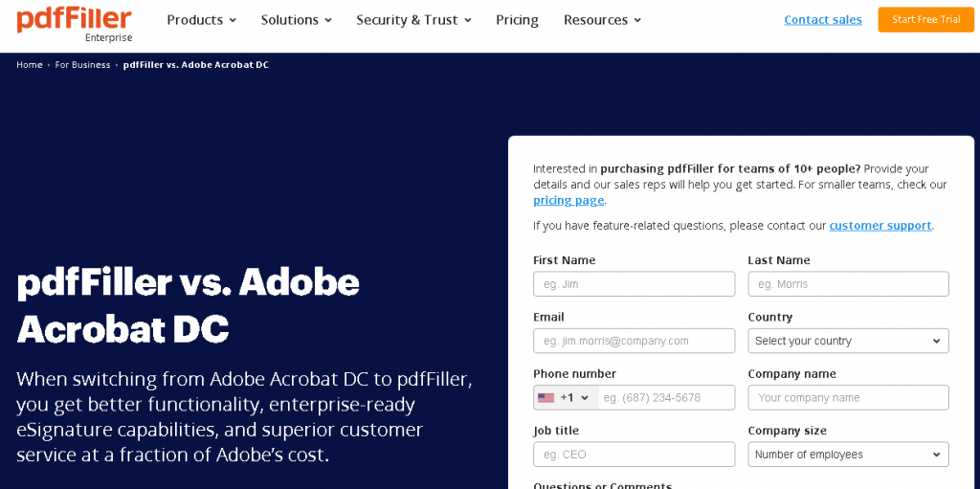Image resolution: width=980 pixels, height=489 pixels.
Task: Focus the Job title field
Action: [x=634, y=455]
